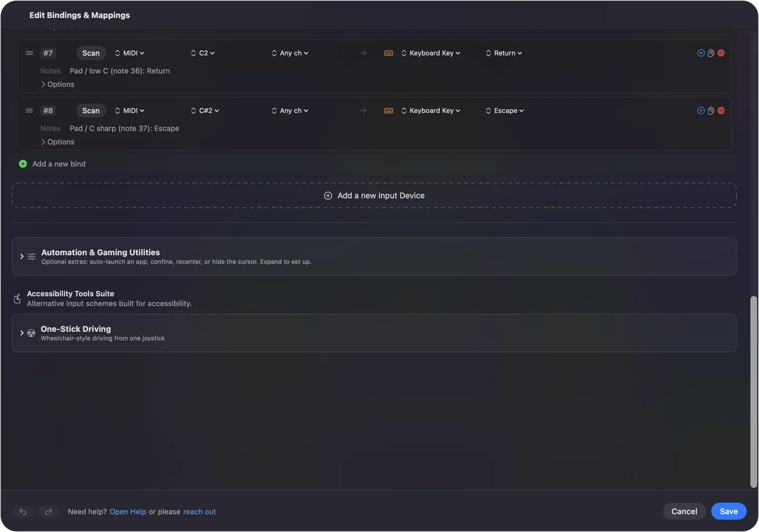Viewport: 759px width, 532px height.
Task: Undo the last change
Action: click(23, 511)
